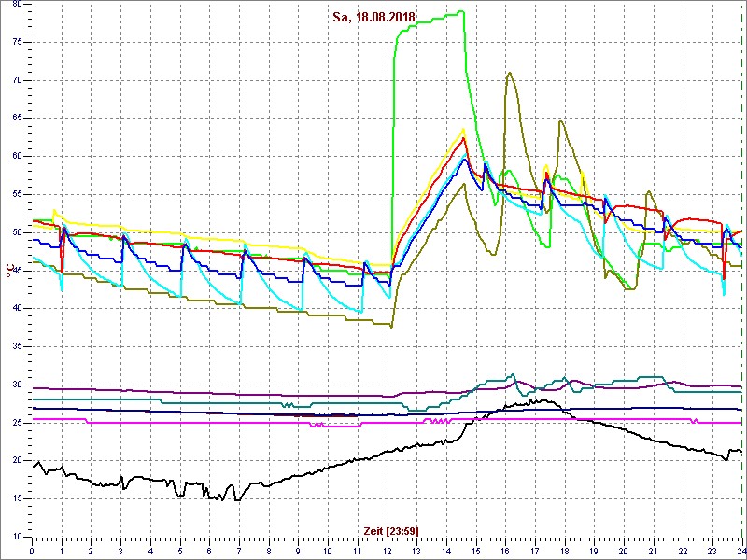Select the y-axis value label "80"

(x=17, y=5)
